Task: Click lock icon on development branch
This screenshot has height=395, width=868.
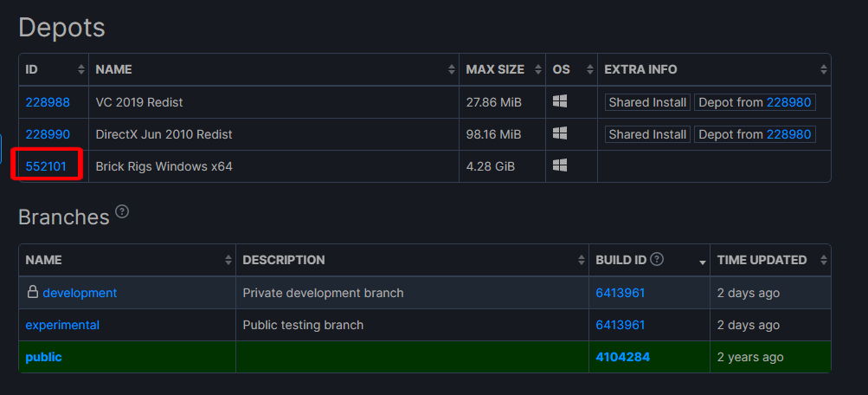Action: (32, 293)
